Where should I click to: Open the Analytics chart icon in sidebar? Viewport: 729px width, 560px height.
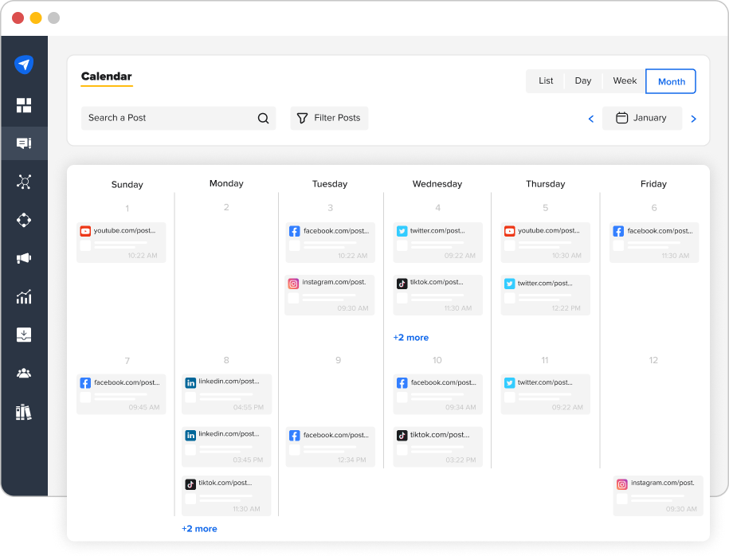point(24,296)
